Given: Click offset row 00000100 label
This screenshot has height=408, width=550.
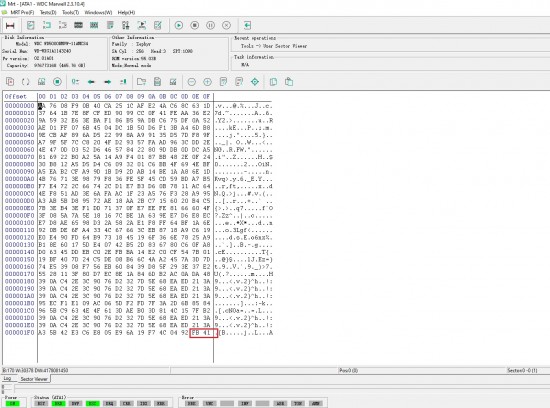Looking at the screenshot, I should 20,223.
